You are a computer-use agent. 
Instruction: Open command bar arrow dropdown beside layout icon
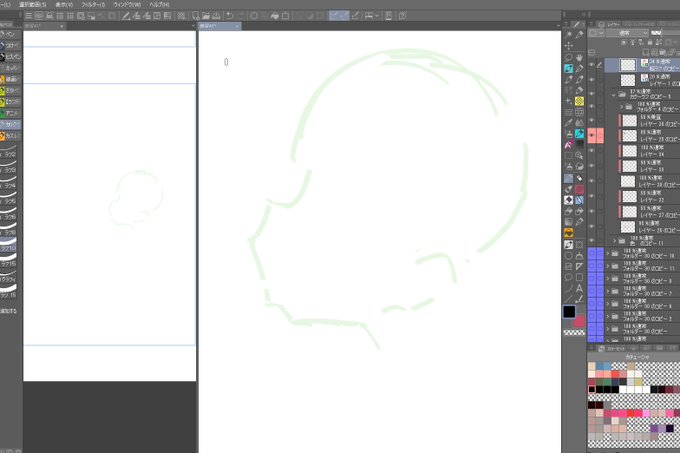click(x=376, y=16)
